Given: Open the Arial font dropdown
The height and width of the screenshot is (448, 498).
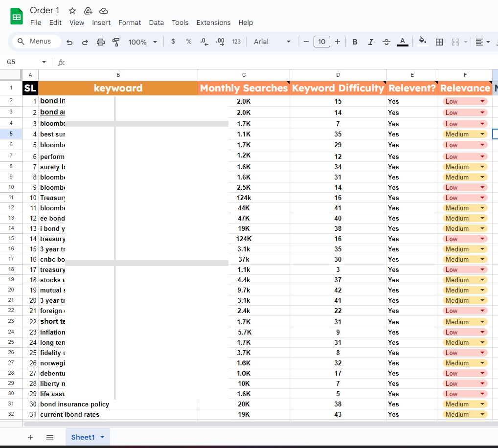Looking at the screenshot, I should tap(272, 42).
